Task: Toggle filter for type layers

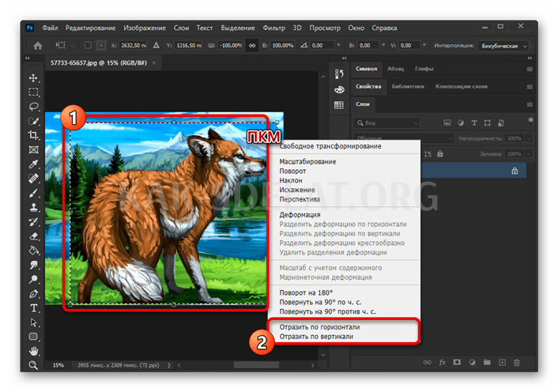Action: [x=474, y=123]
